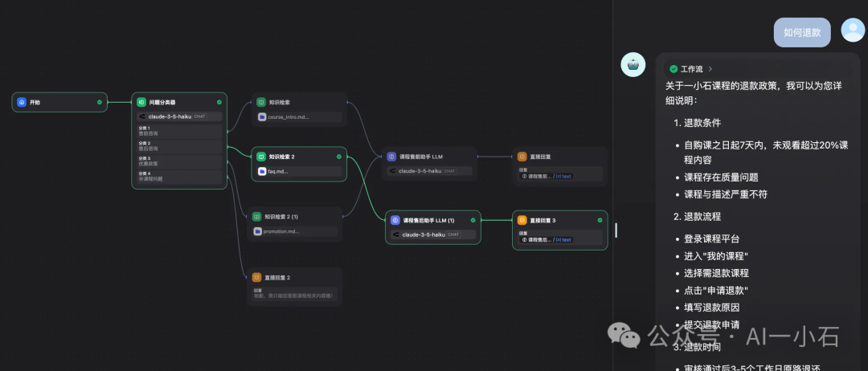Click the model icon in 问题分类器's claude-3-5-haiku row
The image size is (868, 371).
[x=143, y=116]
